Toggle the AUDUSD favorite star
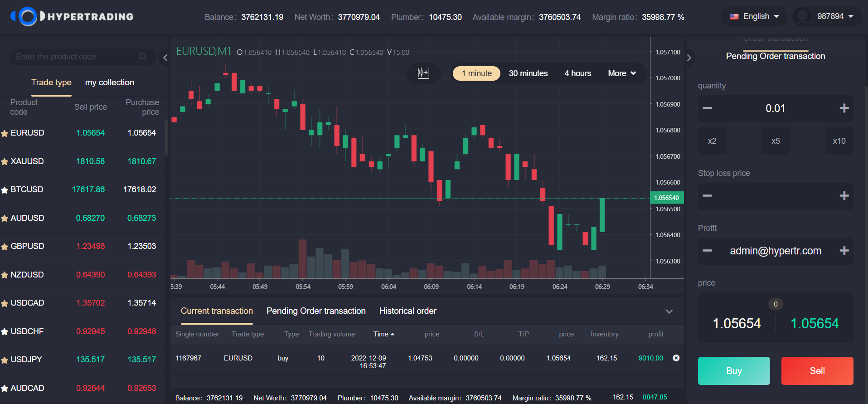This screenshot has height=404, width=868. point(5,219)
